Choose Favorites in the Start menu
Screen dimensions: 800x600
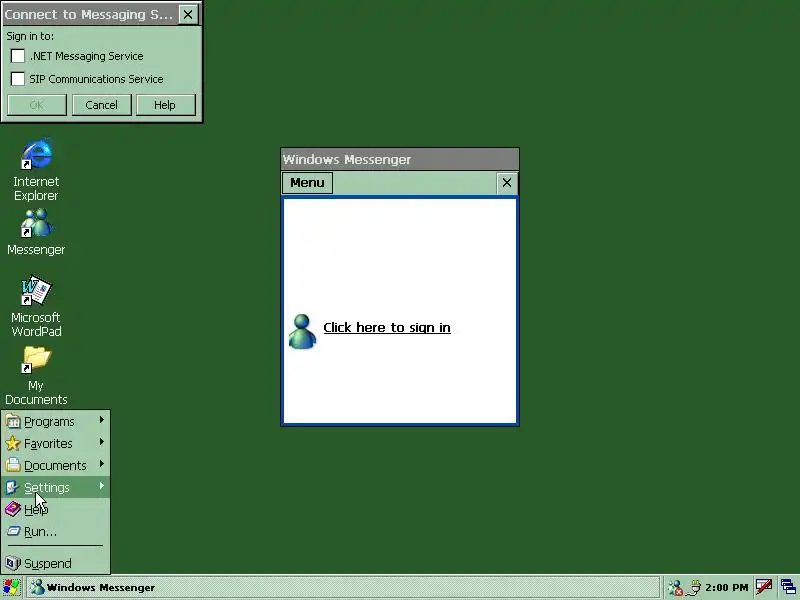(x=55, y=443)
